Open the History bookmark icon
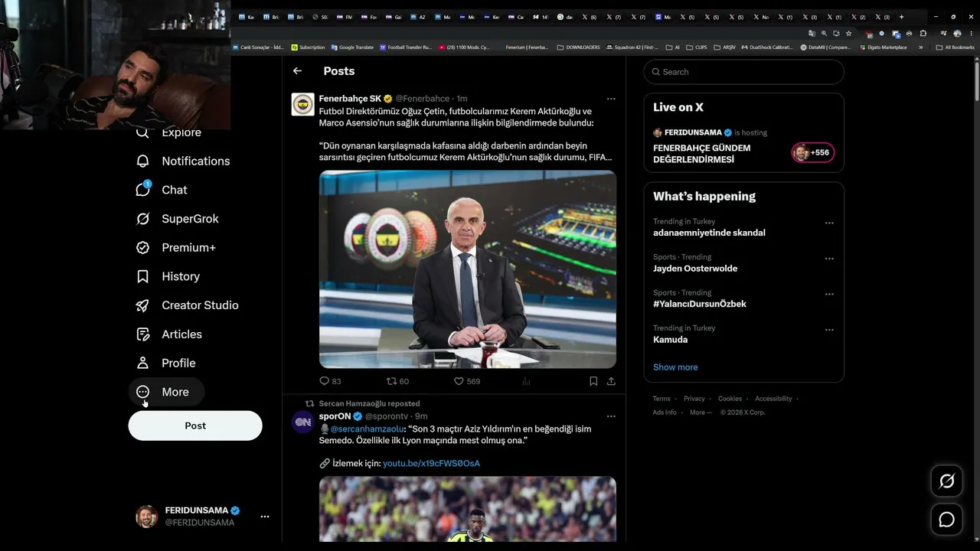 coord(142,276)
